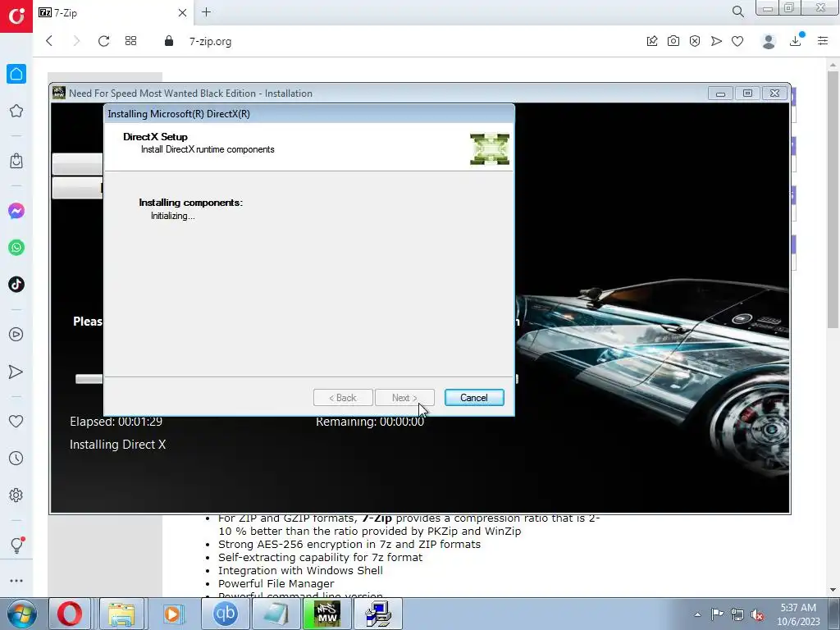840x630 pixels.
Task: Open qBittorrent from the taskbar
Action: [225, 614]
